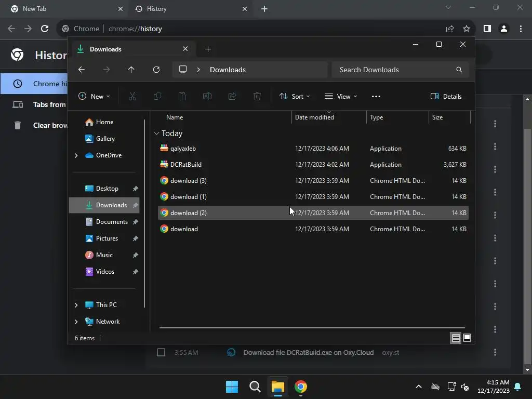The width and height of the screenshot is (532, 399).
Task: Click the Share icon in Explorer toolbar
Action: pyautogui.click(x=232, y=96)
